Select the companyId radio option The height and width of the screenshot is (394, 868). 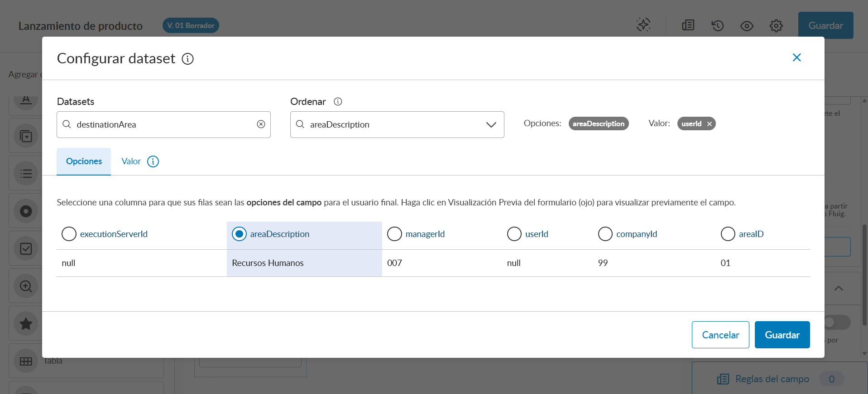click(605, 234)
